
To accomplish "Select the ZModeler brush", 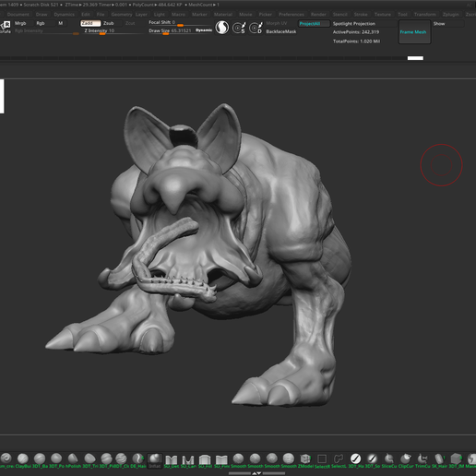I will point(305,460).
